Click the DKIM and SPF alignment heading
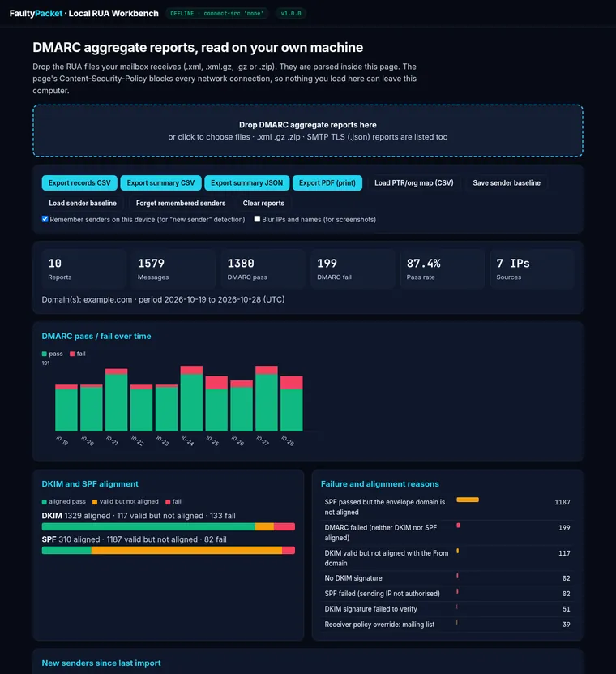This screenshot has height=674, width=616. point(90,484)
